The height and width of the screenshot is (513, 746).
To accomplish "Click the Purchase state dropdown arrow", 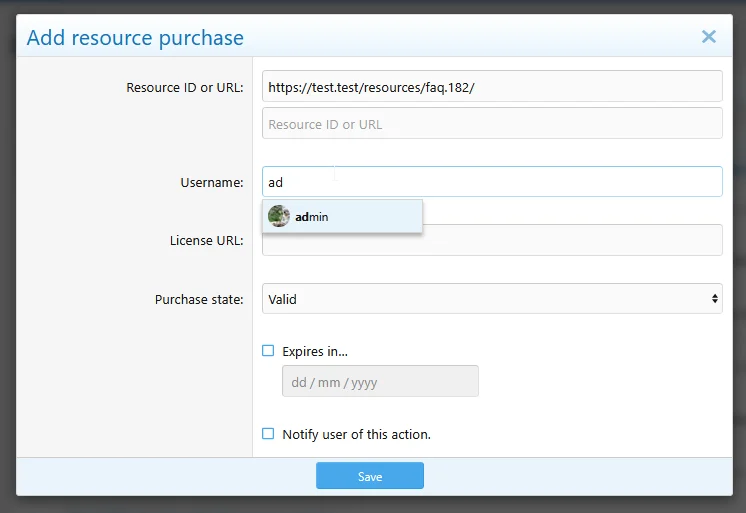I will [714, 299].
